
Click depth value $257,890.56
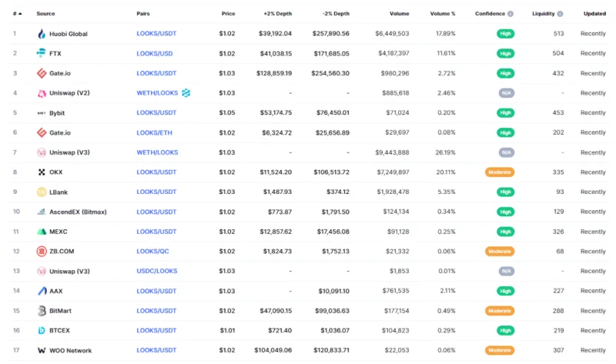pos(331,34)
